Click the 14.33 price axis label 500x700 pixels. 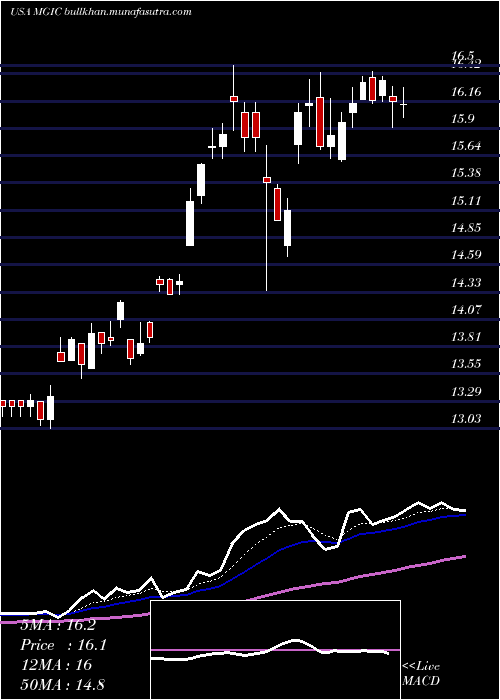[x=466, y=283]
